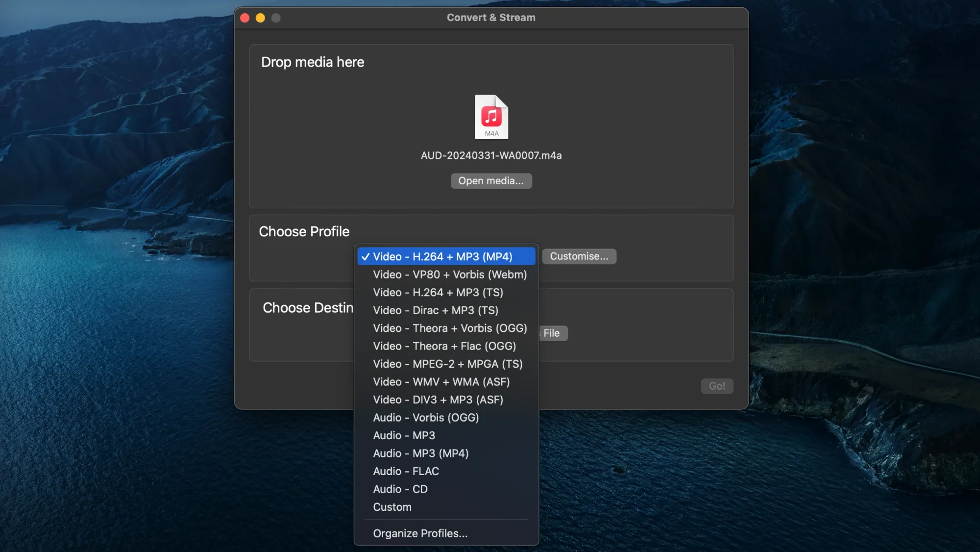Screen dimensions: 980x552
Task: Click the AUD-20240331-WA0007.m4a file icon
Action: pos(490,117)
